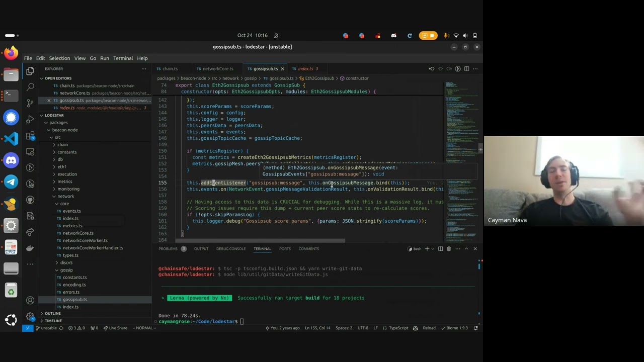644x362 pixels.
Task: Expand the chain folder
Action: 62,144
